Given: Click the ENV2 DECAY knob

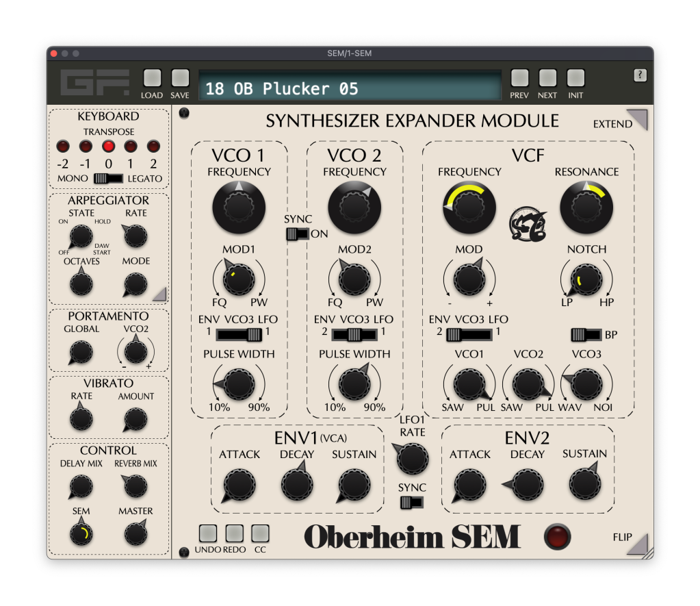Looking at the screenshot, I should click(528, 485).
